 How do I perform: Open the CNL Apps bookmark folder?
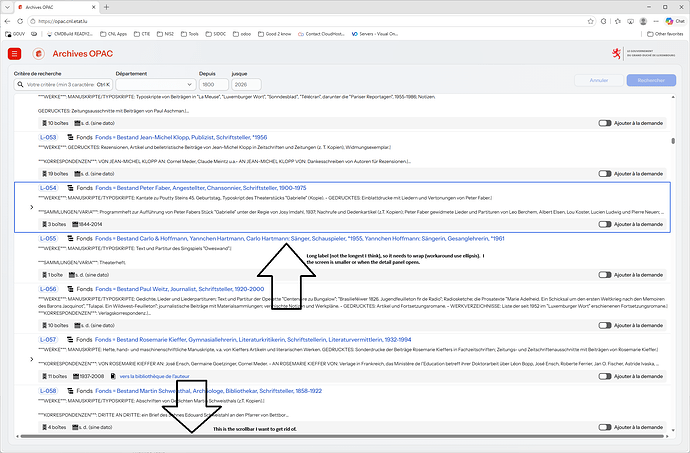pyautogui.click(x=114, y=34)
